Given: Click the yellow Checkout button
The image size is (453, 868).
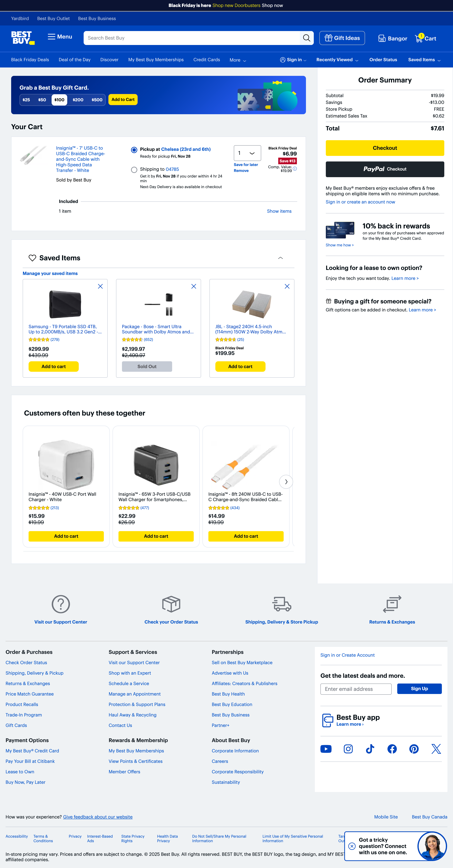Looking at the screenshot, I should (x=385, y=148).
